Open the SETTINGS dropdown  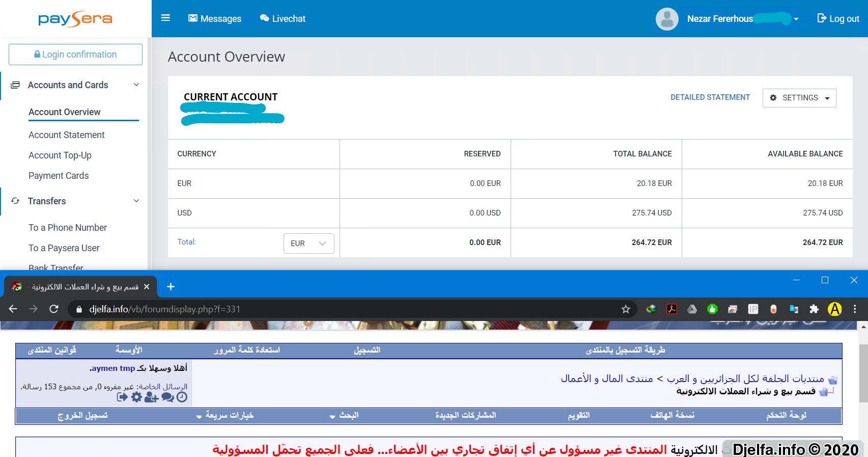pyautogui.click(x=799, y=98)
